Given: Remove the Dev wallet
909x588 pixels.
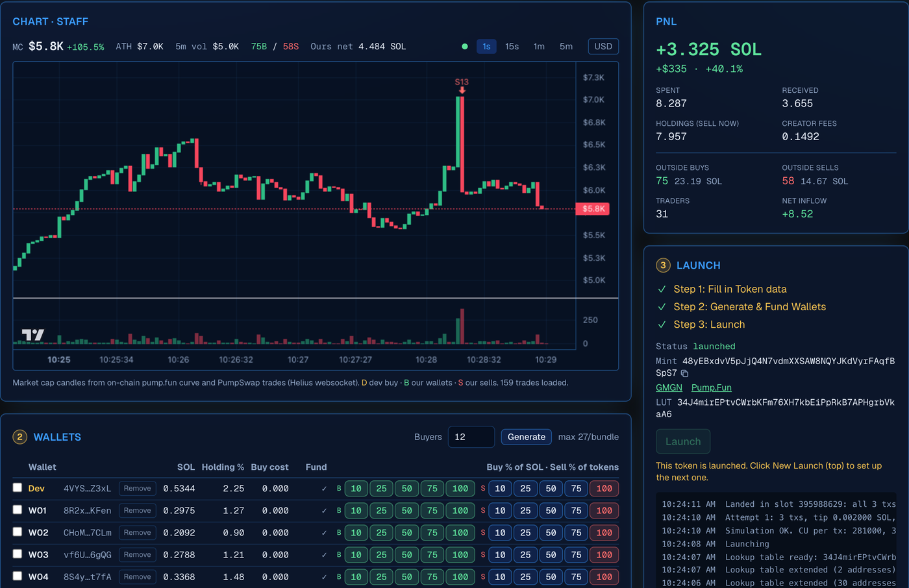Looking at the screenshot, I should 138,489.
